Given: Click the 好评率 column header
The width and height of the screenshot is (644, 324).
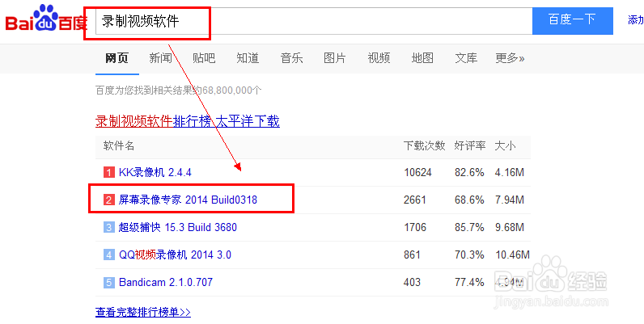Looking at the screenshot, I should click(x=470, y=145).
